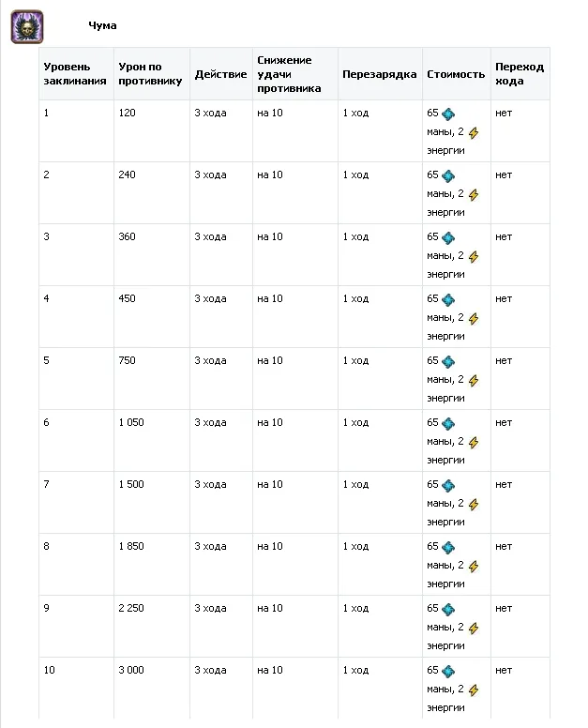Click the mana icon in level 2 row

click(448, 175)
